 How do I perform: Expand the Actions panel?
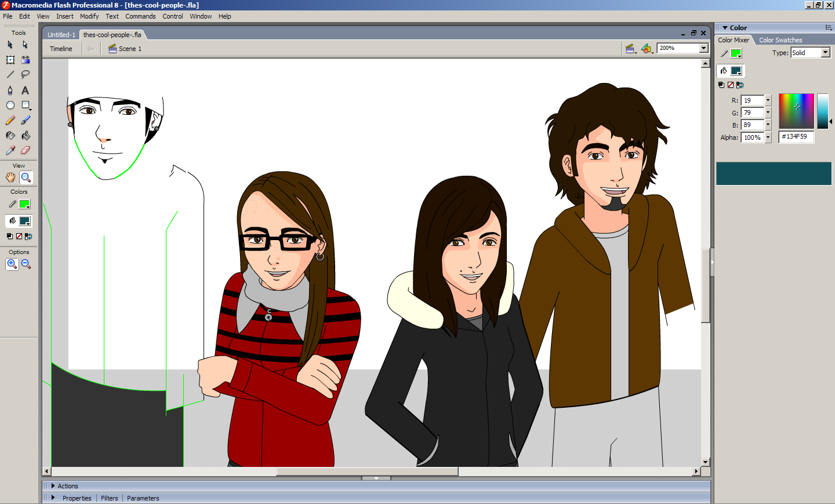(x=53, y=486)
